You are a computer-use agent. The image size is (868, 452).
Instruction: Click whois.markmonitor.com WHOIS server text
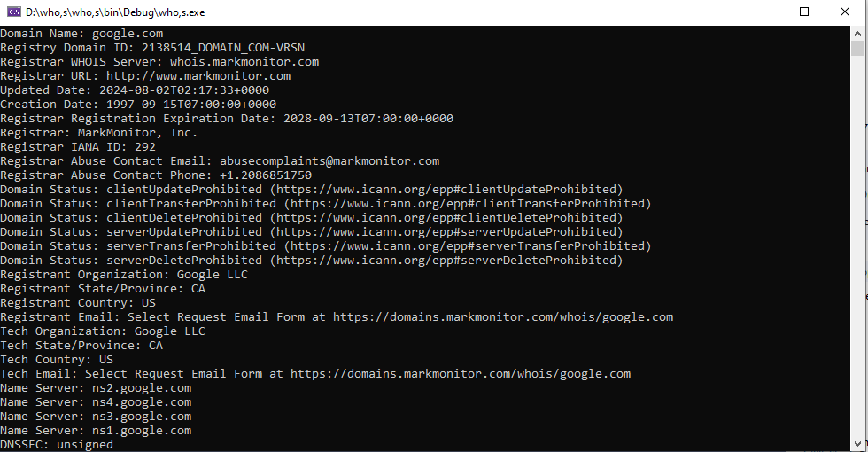244,61
